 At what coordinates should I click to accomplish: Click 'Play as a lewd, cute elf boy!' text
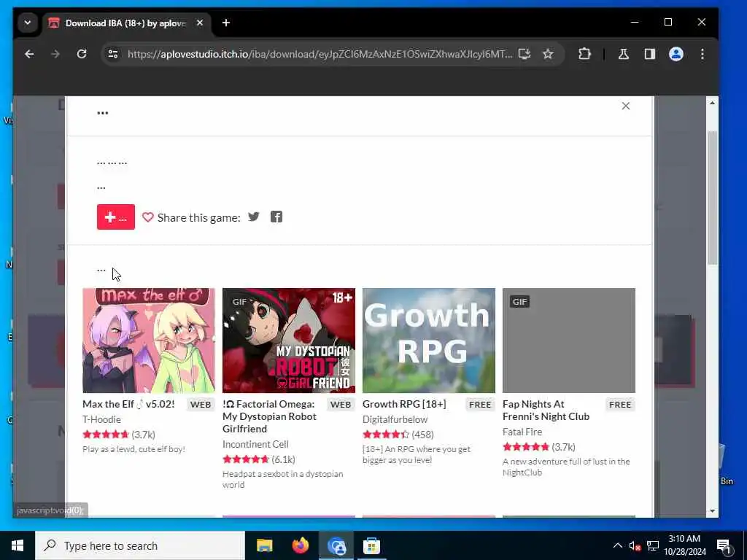[134, 449]
